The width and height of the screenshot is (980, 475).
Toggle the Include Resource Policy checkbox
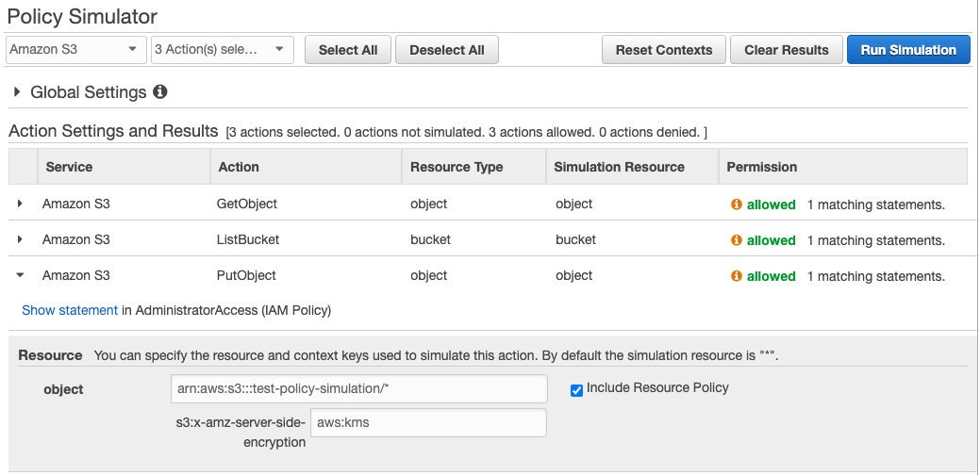pyautogui.click(x=577, y=389)
